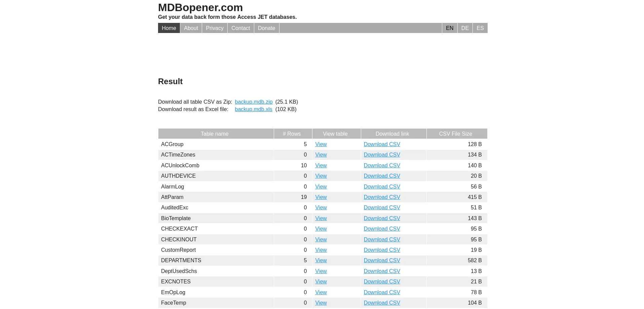This screenshot has height=309, width=644.
Task: Click the Result heading
Action: tap(170, 81)
